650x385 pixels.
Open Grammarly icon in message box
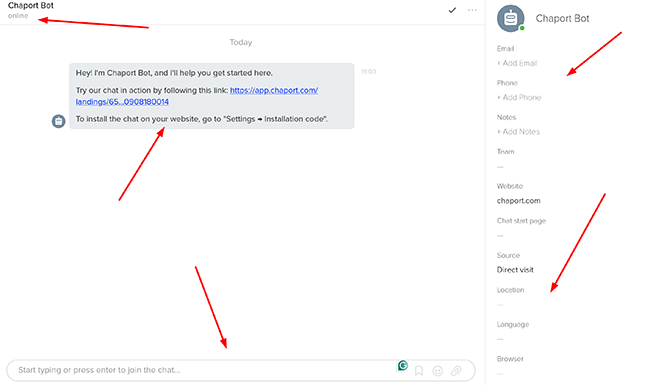point(403,366)
